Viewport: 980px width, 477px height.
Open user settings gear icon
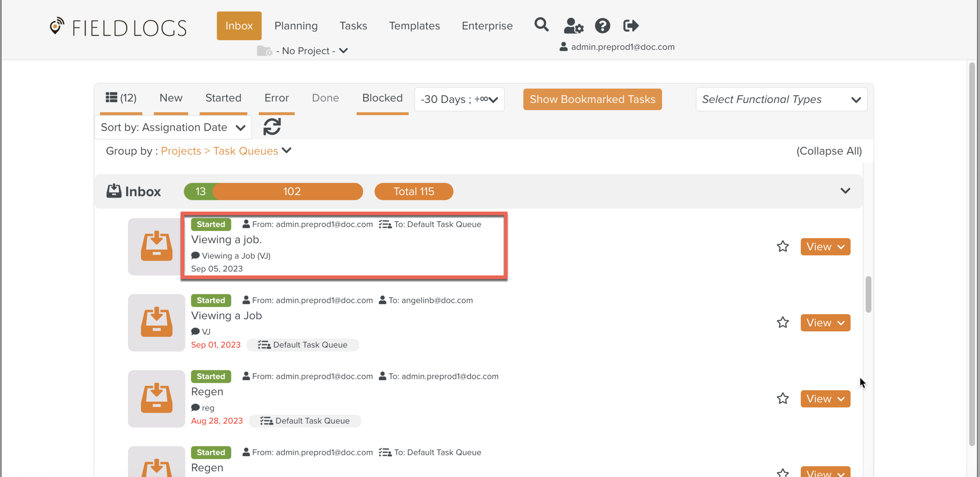pos(573,26)
